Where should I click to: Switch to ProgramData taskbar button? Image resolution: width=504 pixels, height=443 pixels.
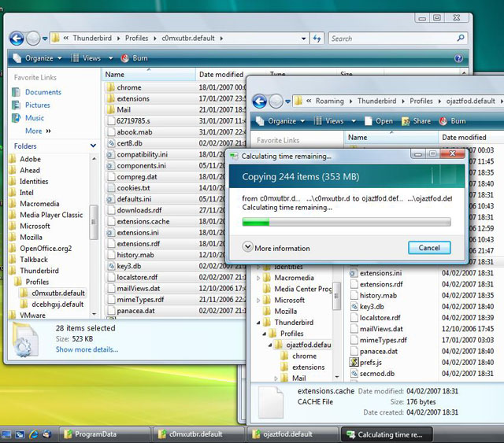104,434
